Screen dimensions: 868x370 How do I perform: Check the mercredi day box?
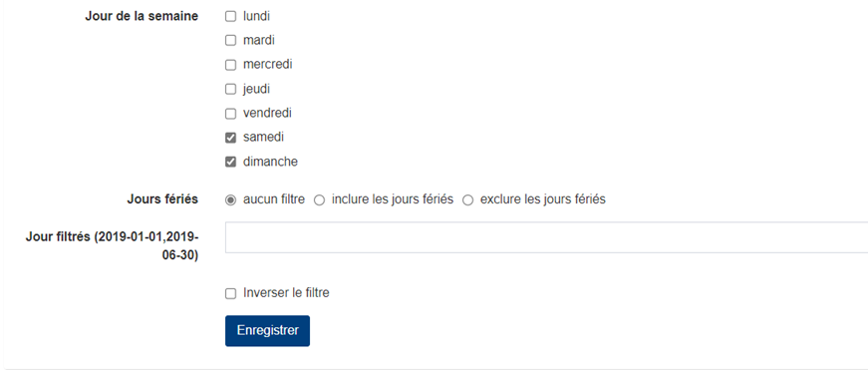click(230, 65)
